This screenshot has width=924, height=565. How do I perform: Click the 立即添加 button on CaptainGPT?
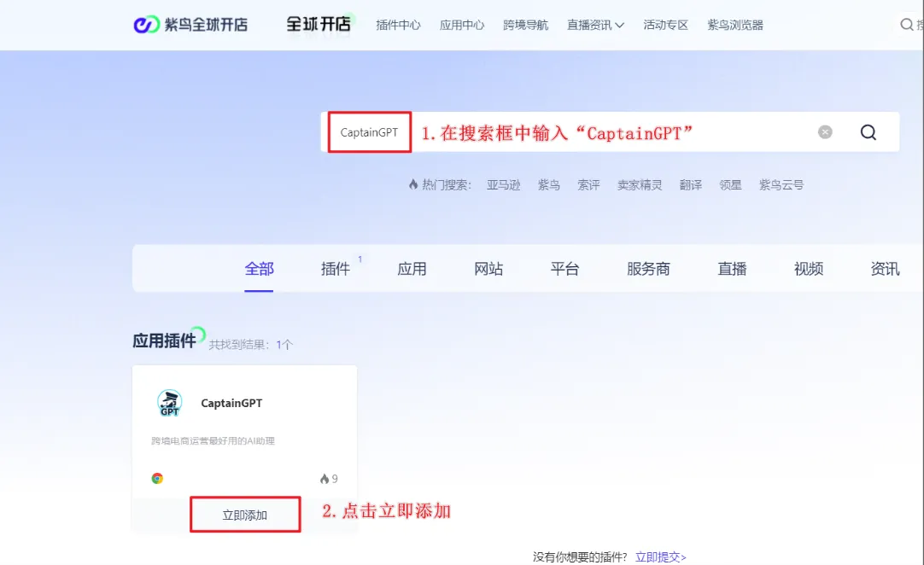click(x=245, y=515)
